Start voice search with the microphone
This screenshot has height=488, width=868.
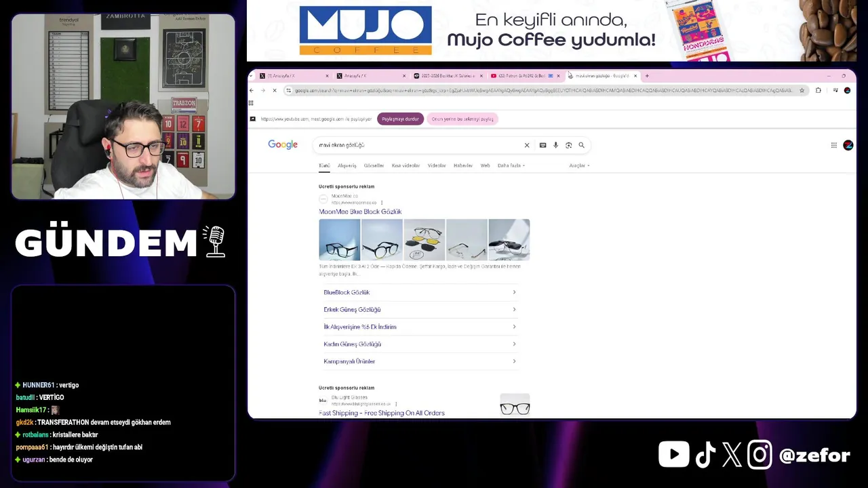pos(555,145)
